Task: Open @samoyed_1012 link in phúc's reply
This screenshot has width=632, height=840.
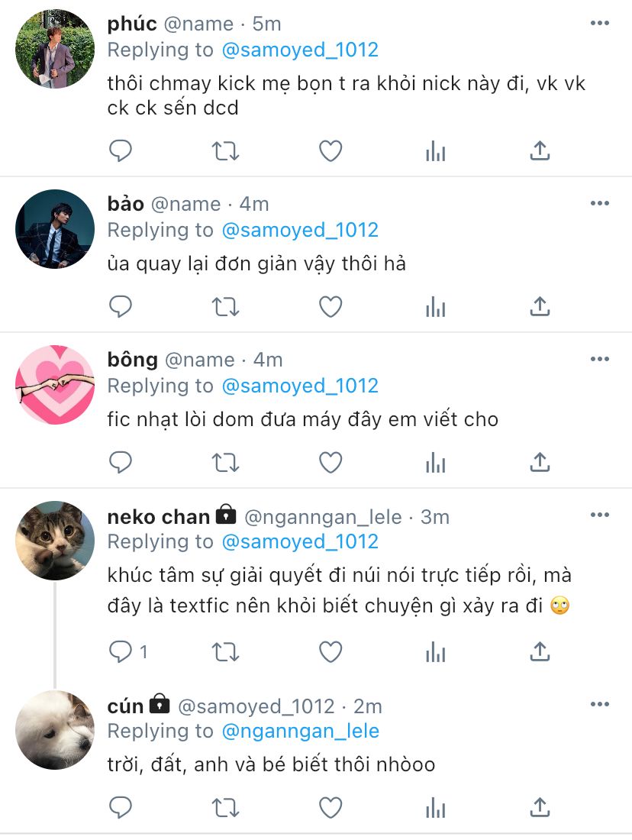Action: tap(299, 50)
